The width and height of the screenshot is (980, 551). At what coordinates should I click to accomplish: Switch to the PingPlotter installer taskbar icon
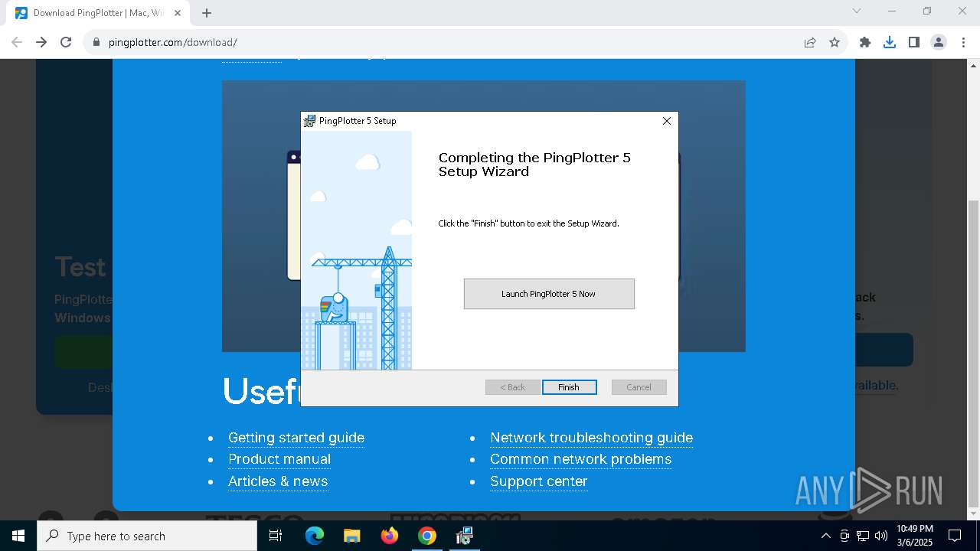464,536
